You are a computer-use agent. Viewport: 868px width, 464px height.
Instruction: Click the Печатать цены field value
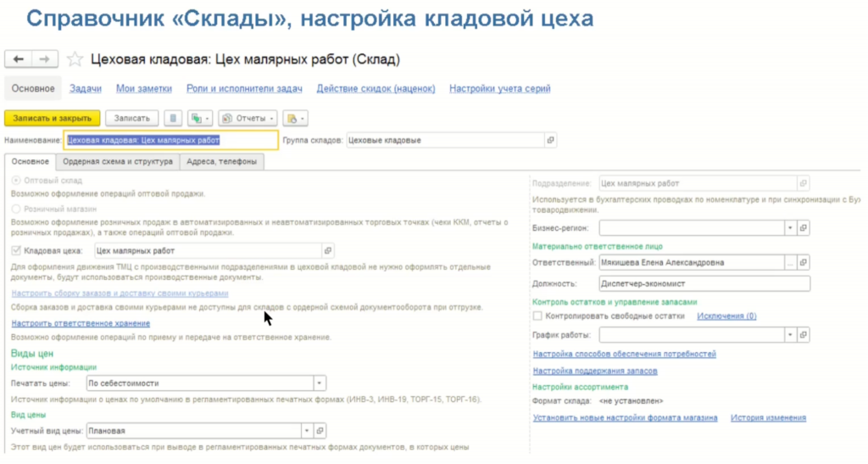pyautogui.click(x=200, y=383)
